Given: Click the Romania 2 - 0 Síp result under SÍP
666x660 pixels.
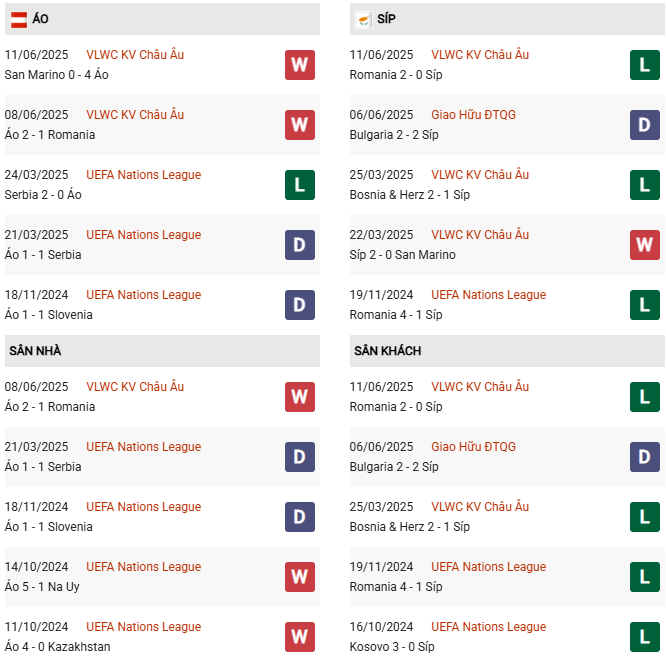Looking at the screenshot, I should [x=396, y=75].
